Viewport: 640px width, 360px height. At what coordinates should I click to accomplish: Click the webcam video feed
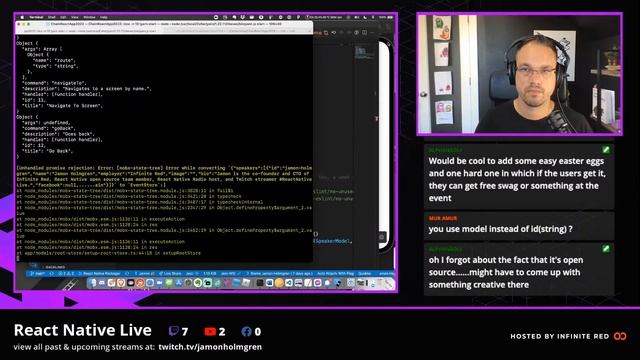tap(520, 74)
